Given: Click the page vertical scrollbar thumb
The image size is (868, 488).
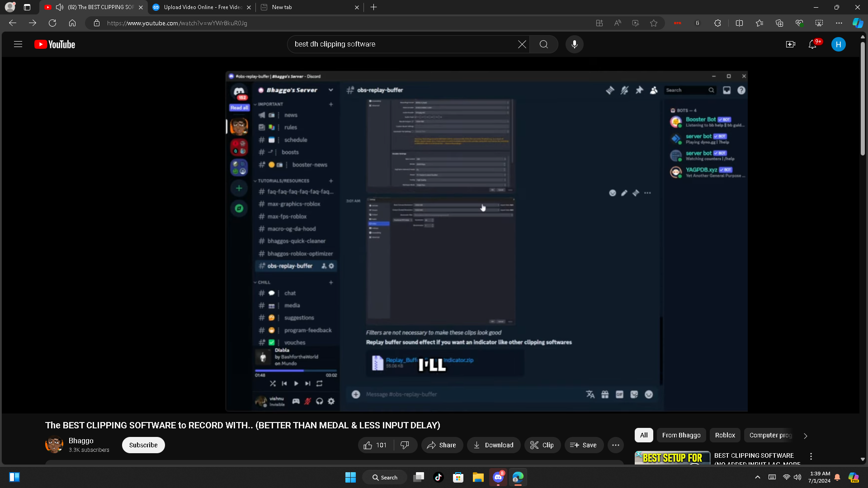Looking at the screenshot, I should click(863, 98).
